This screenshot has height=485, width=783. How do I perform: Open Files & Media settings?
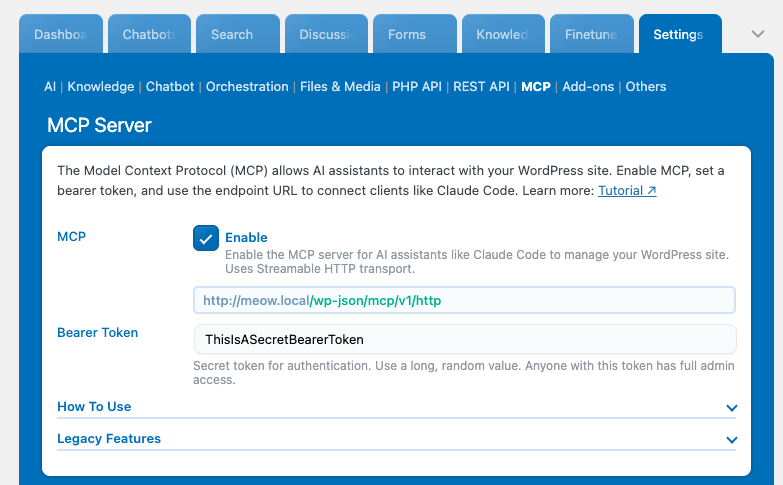(x=340, y=87)
